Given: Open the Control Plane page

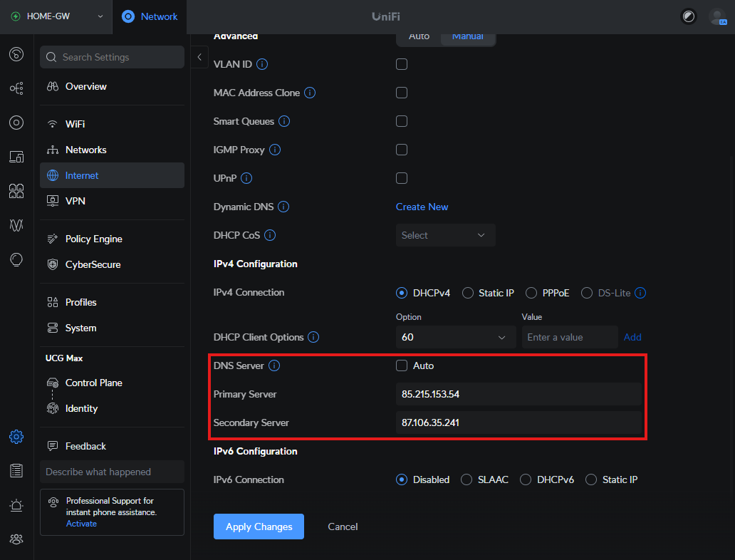Looking at the screenshot, I should point(112,383).
